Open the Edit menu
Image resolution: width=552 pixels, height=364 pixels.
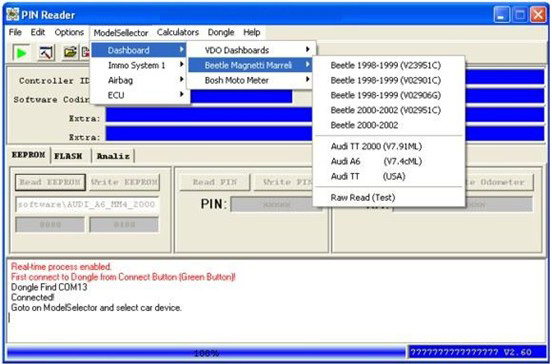pos(38,32)
